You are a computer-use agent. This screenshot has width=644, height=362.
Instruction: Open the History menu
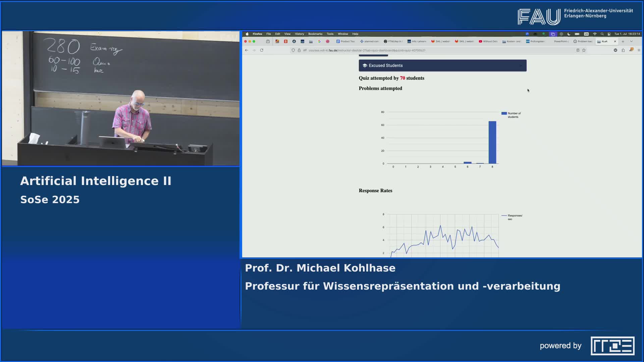pos(300,34)
